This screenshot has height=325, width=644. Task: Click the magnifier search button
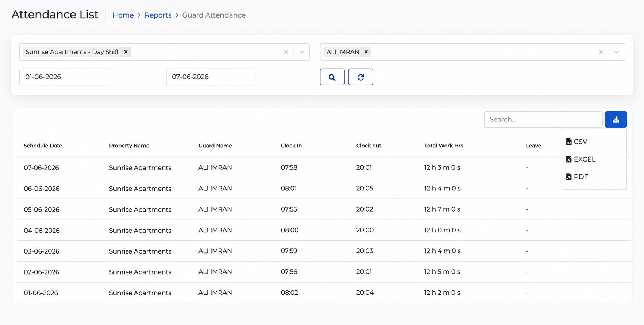(332, 77)
